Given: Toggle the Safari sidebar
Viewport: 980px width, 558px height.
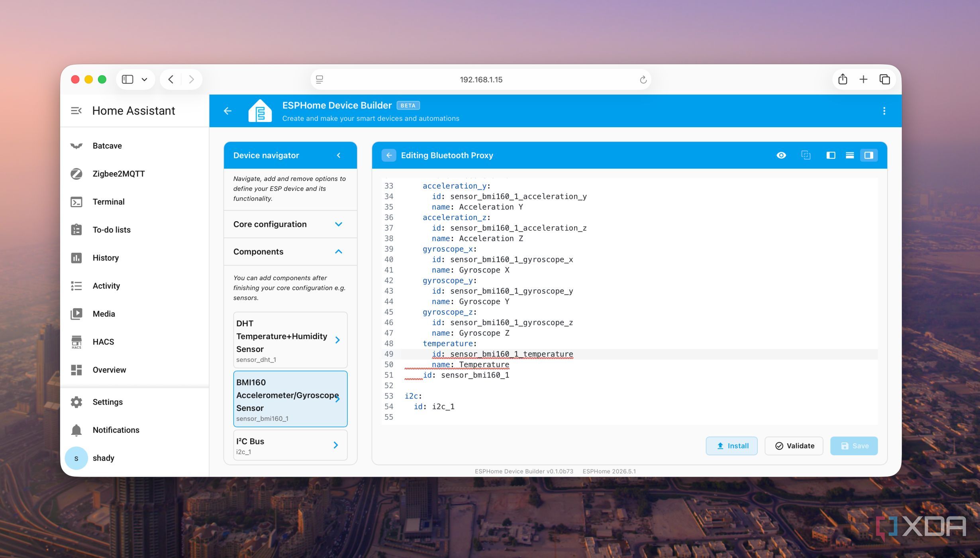Looking at the screenshot, I should (x=127, y=79).
